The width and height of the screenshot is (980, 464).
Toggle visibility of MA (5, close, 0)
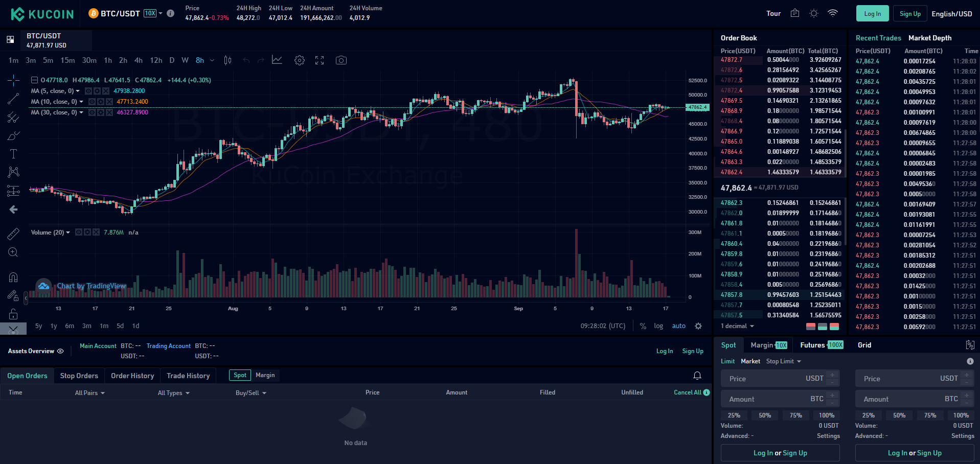pyautogui.click(x=88, y=91)
